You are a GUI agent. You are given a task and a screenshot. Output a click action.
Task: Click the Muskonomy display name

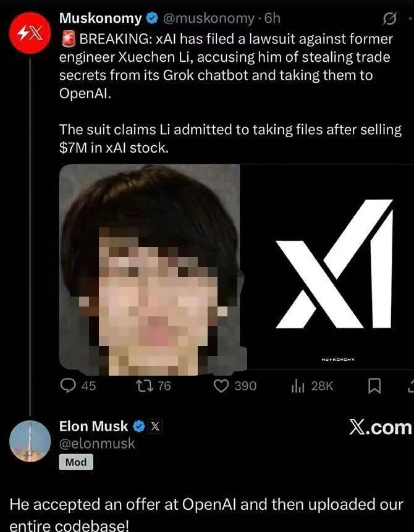coord(100,19)
